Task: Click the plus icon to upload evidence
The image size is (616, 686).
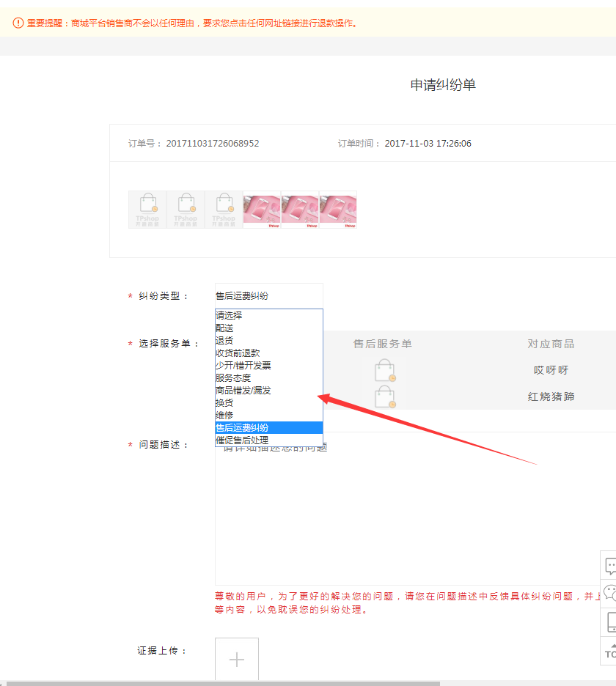Action: [237, 660]
